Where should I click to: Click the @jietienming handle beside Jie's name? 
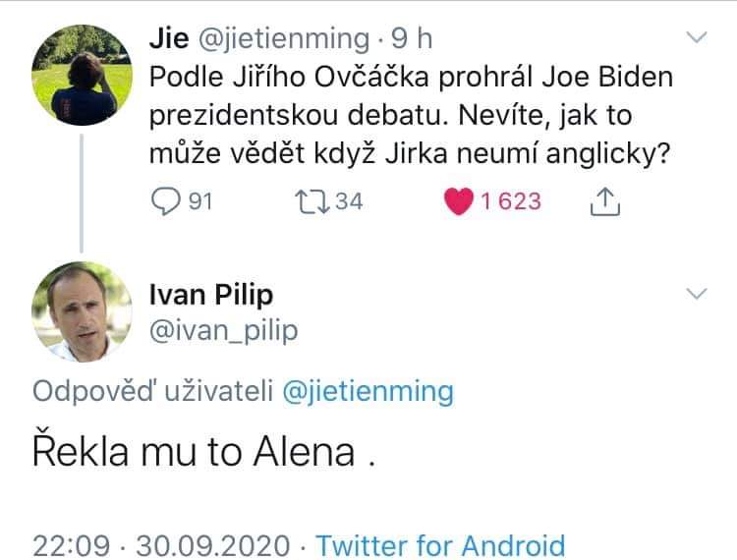283,38
